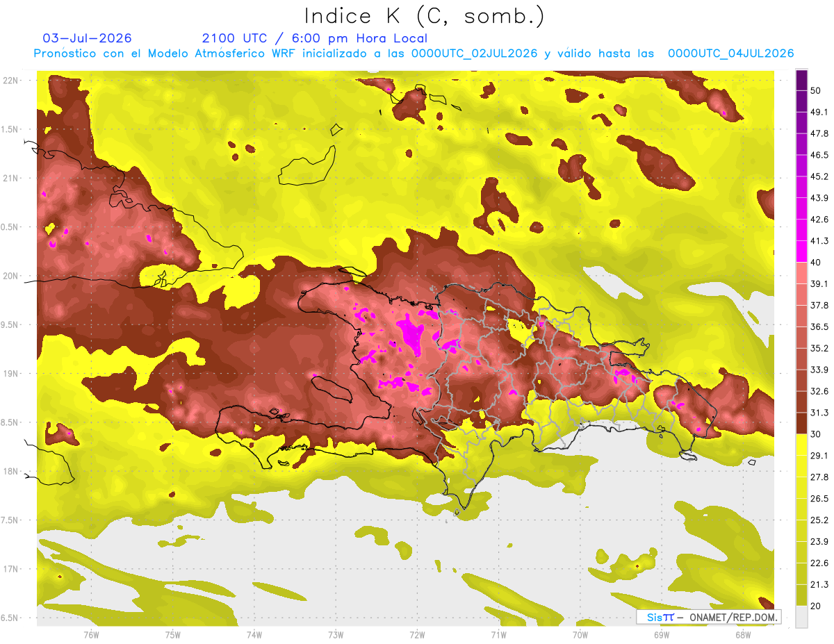
Task: Click the colorbar value "20"
Action: 817,606
